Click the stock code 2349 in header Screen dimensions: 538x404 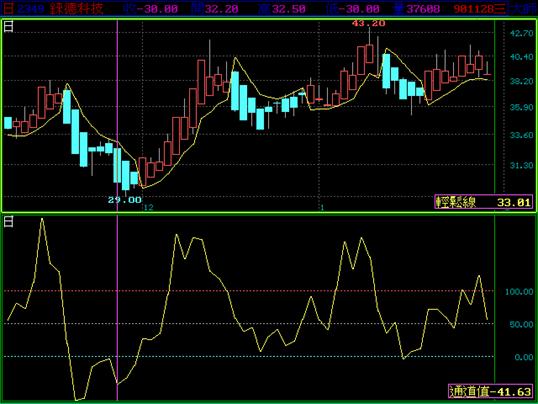tap(31, 9)
